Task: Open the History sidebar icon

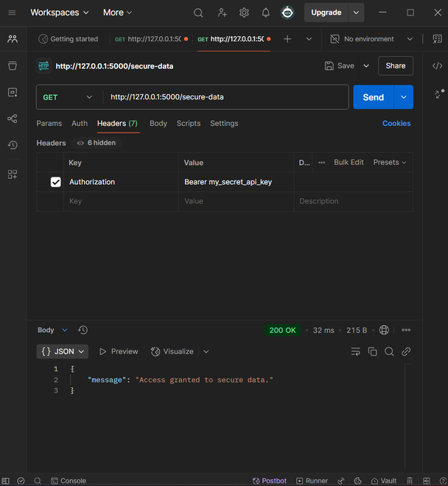Action: [x=12, y=145]
